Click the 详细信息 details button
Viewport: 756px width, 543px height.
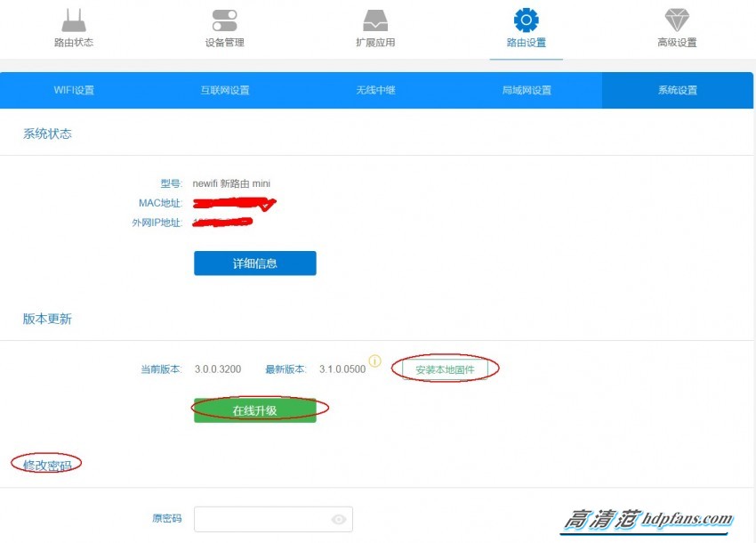(254, 263)
